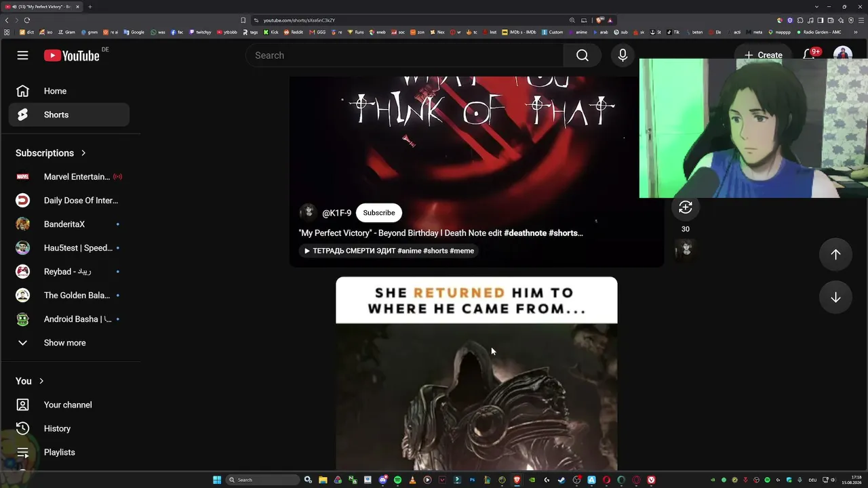
Task: Open Playlists in the sidebar
Action: (68, 452)
